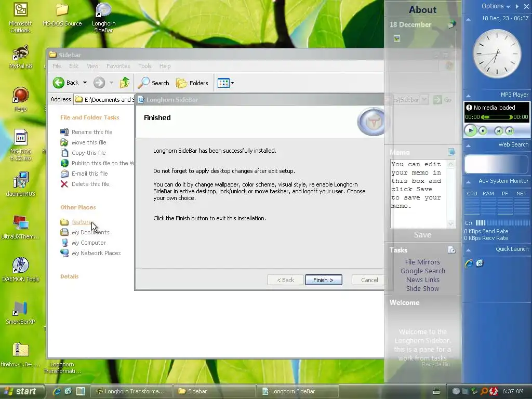This screenshot has height=399, width=532.
Task: Click the Up folder toolbar icon
Action: pos(125,83)
